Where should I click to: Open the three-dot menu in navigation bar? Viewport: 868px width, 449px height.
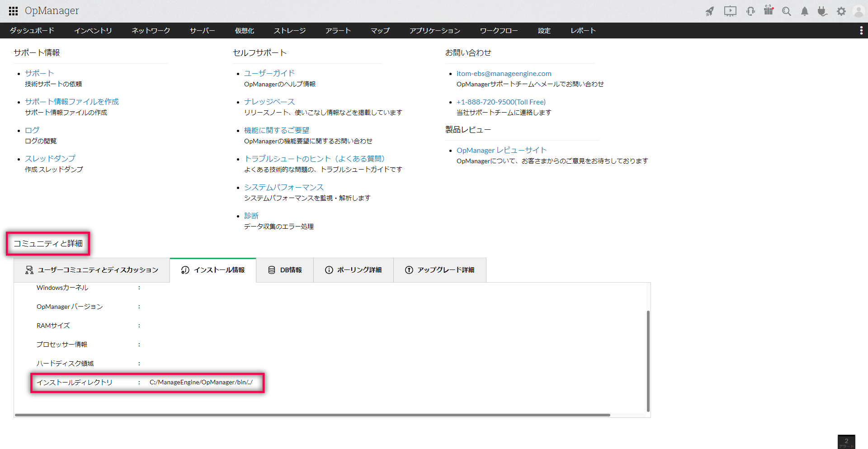click(861, 30)
